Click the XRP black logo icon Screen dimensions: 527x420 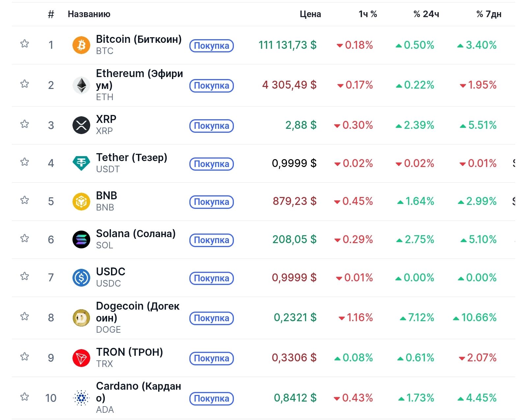(81, 125)
